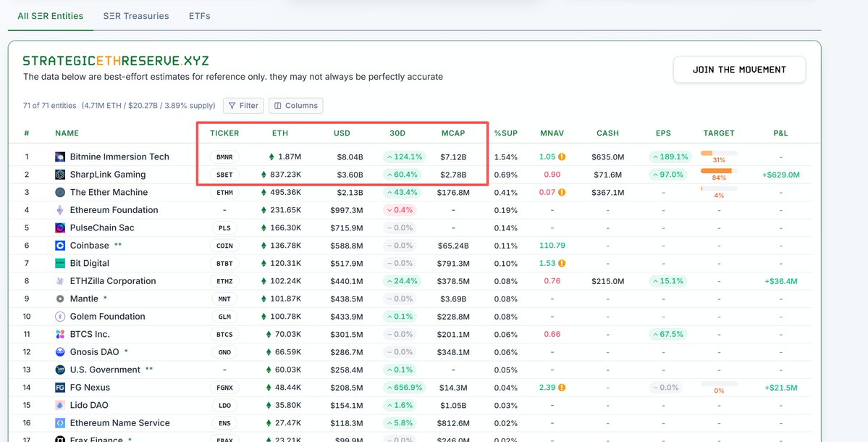Open the StrategicETHReserve.xyz logo link
This screenshot has width=868, height=442.
pyautogui.click(x=116, y=60)
